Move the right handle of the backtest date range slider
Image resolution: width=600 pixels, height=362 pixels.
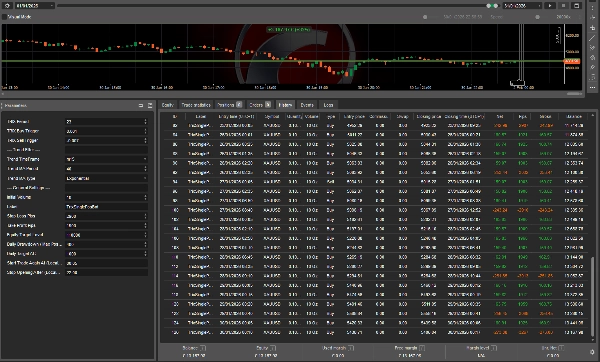[x=496, y=6]
